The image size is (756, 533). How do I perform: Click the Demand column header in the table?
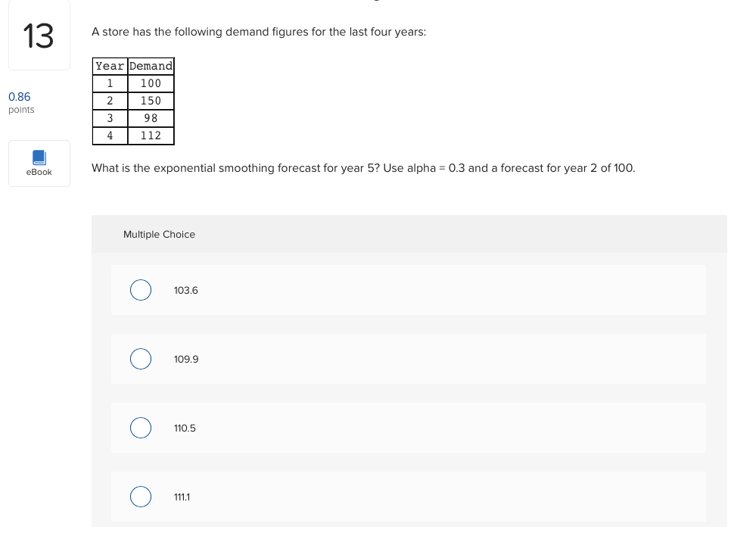coord(151,67)
